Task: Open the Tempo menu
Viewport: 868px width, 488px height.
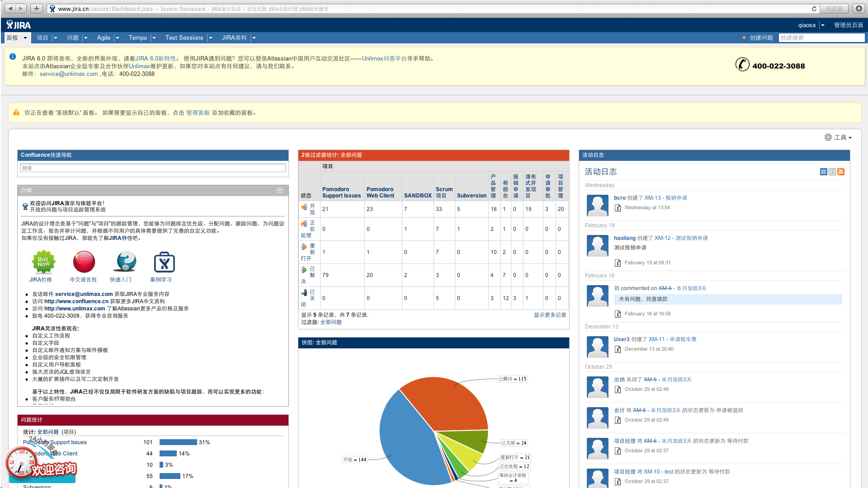Action: (138, 38)
